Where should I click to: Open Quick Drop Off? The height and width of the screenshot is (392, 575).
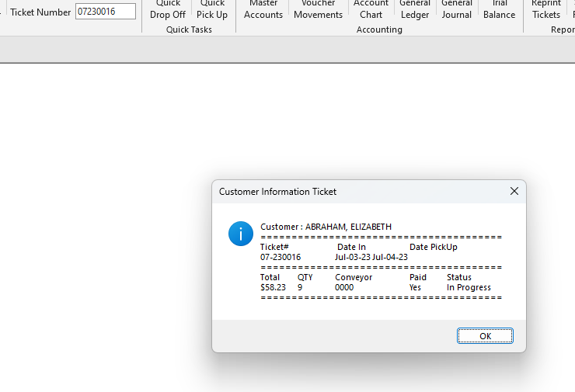pos(168,9)
